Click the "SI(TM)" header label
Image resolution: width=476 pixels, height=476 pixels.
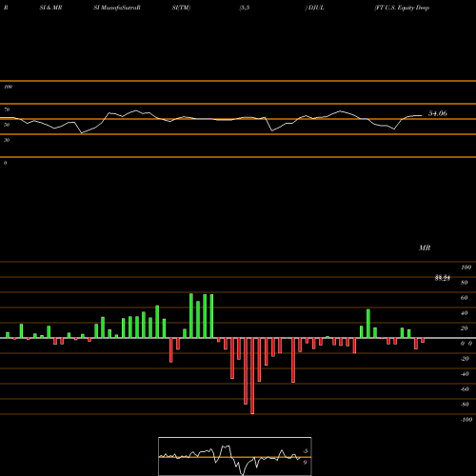(x=181, y=8)
